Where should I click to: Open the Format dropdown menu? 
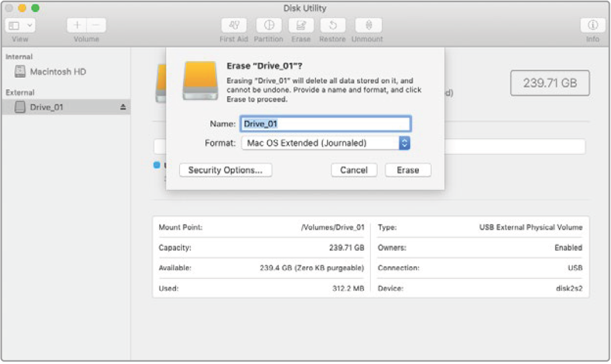[x=325, y=143]
